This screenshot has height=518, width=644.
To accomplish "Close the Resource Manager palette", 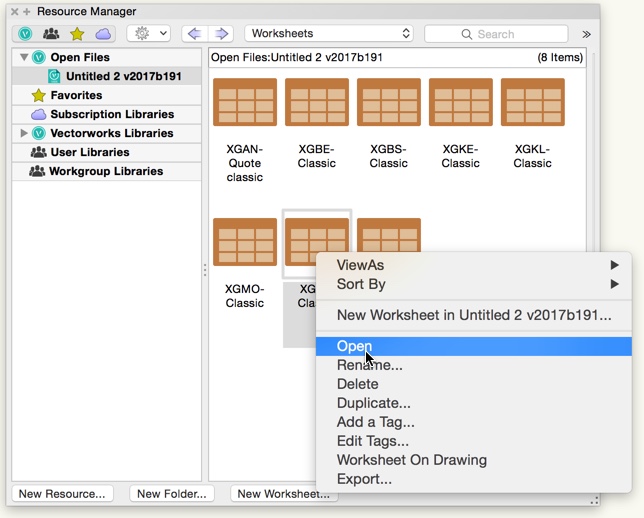I will 14,12.
